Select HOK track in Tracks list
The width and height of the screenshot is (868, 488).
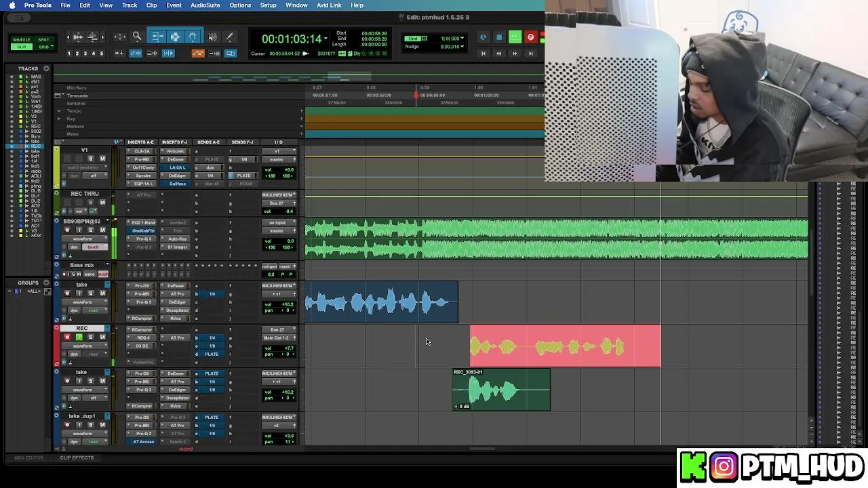click(35, 235)
